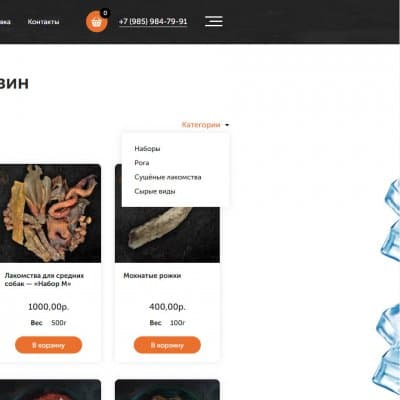Open the bottom-right product thumbnail
Image resolution: width=400 pixels, height=400 pixels.
pos(167,390)
